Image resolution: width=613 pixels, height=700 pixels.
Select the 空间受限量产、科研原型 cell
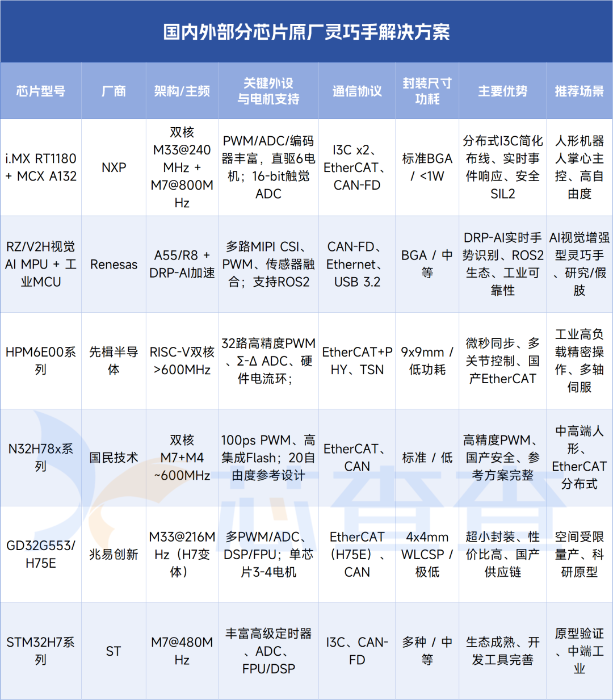pyautogui.click(x=580, y=554)
